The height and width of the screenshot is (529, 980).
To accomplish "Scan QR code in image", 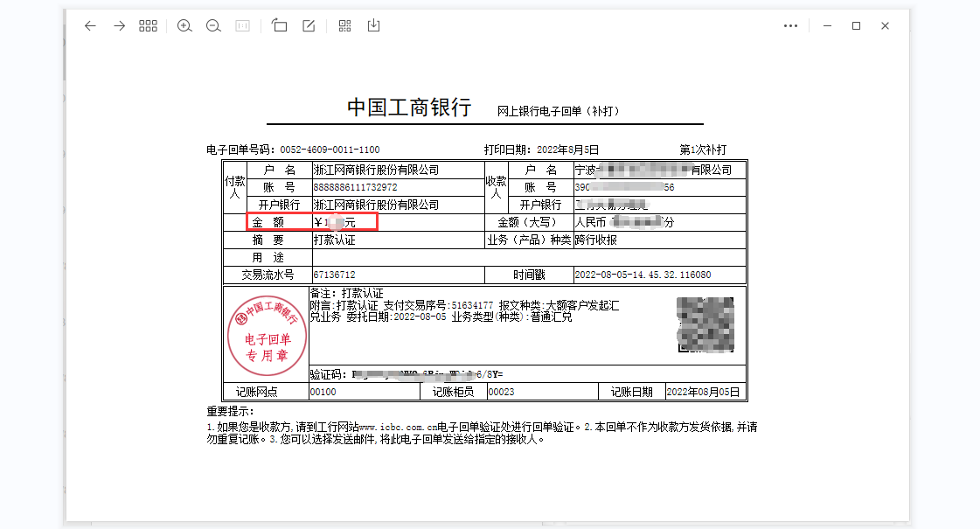I will [x=345, y=25].
